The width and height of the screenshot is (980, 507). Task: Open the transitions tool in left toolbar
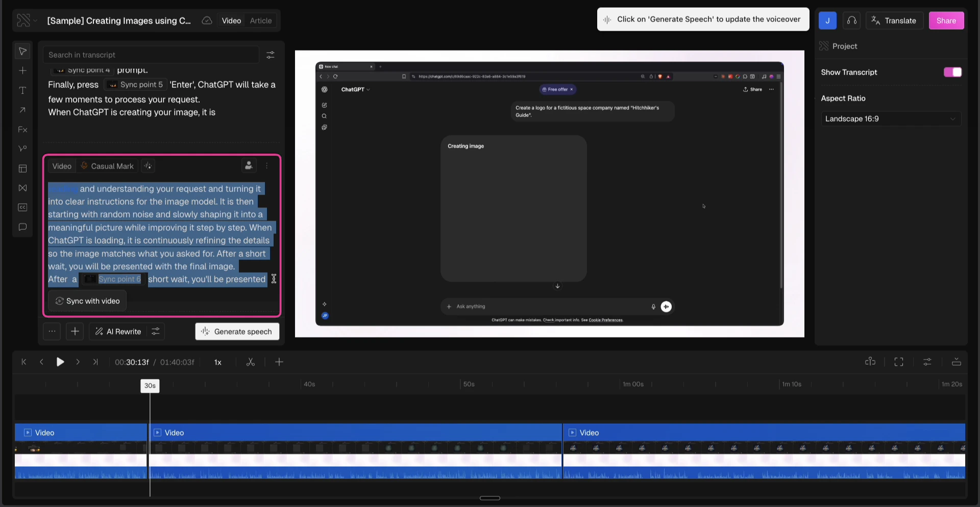coord(22,188)
